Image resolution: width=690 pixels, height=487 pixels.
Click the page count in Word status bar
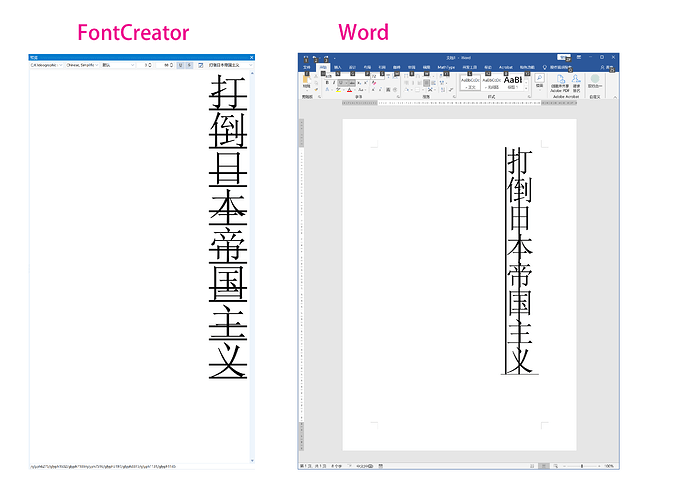point(313,466)
